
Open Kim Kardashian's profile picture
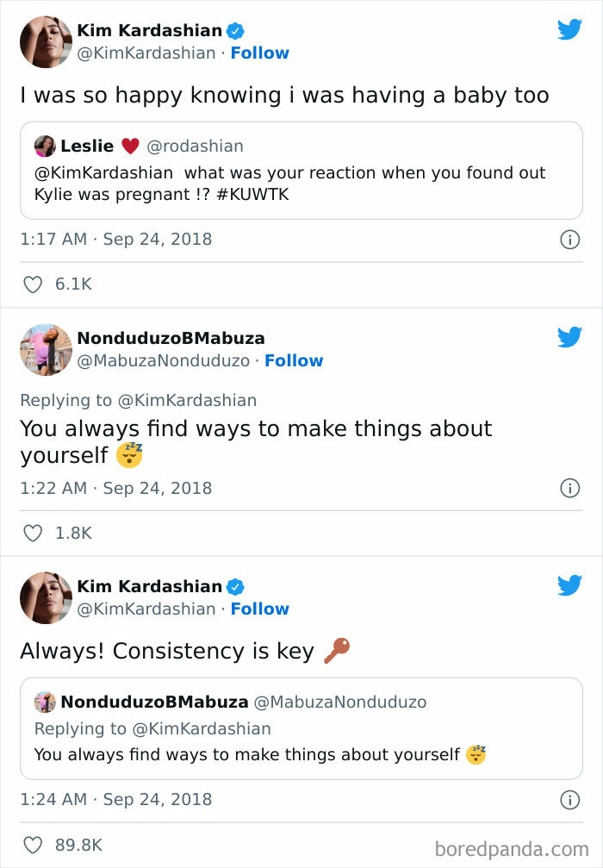click(45, 41)
